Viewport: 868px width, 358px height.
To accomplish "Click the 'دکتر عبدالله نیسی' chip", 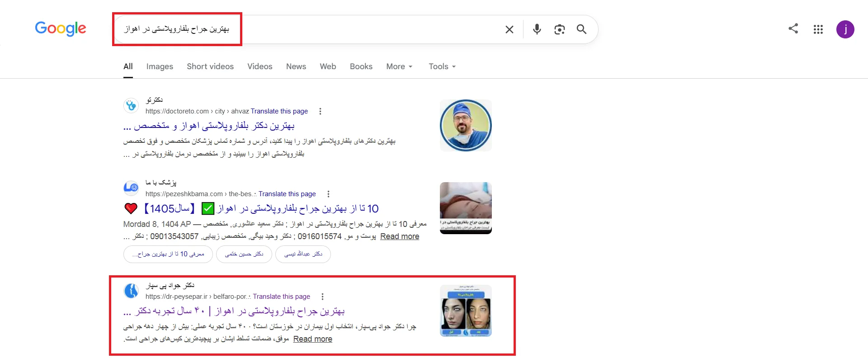I will [303, 254].
